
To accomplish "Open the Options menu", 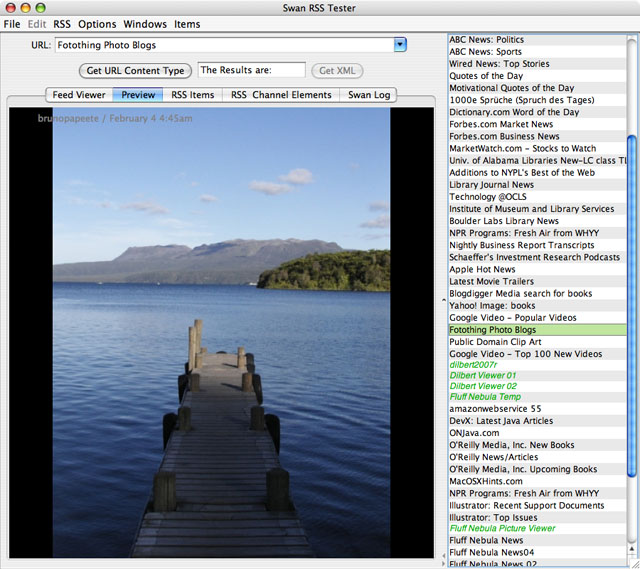I will coord(97,24).
